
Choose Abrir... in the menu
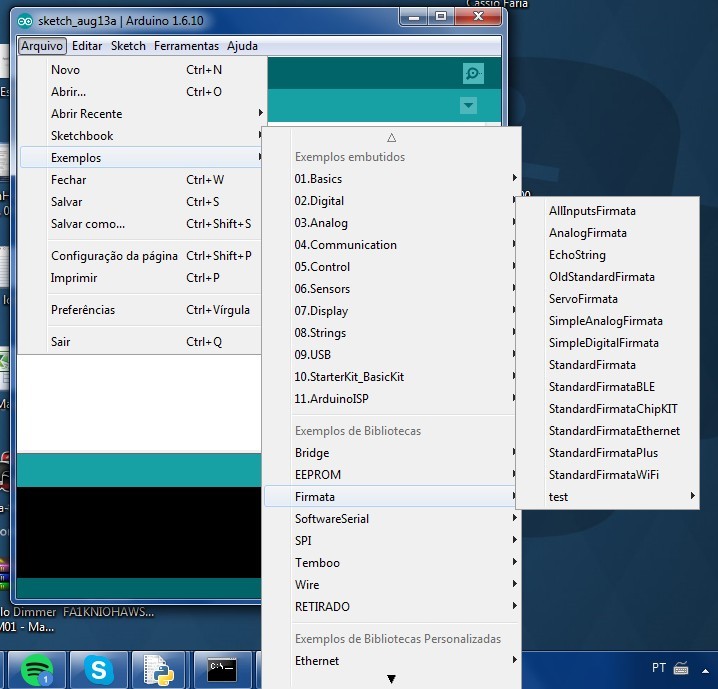tap(141, 92)
